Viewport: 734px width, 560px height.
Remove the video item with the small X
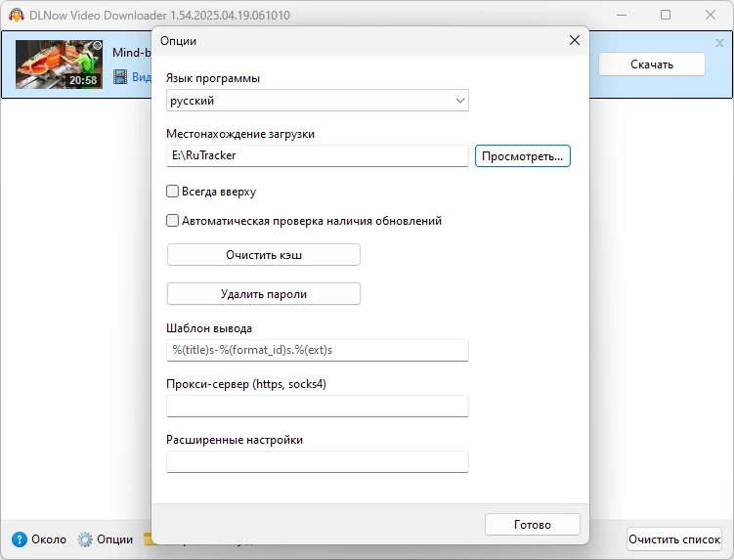[x=719, y=42]
